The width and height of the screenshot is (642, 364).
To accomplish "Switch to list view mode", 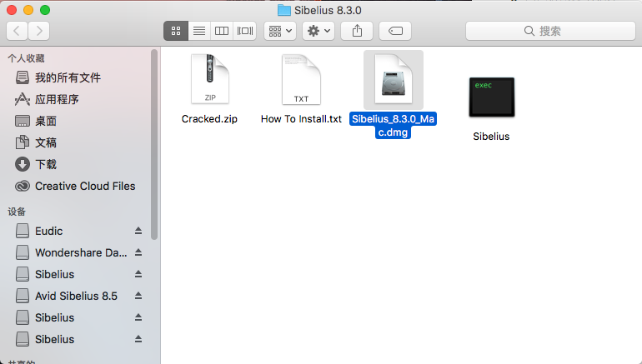I will tap(198, 31).
